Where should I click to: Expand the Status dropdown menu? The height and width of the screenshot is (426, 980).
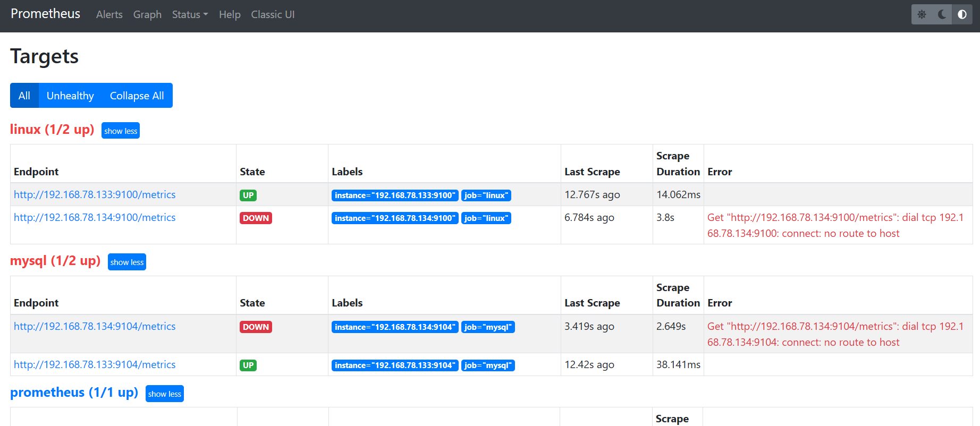tap(190, 14)
